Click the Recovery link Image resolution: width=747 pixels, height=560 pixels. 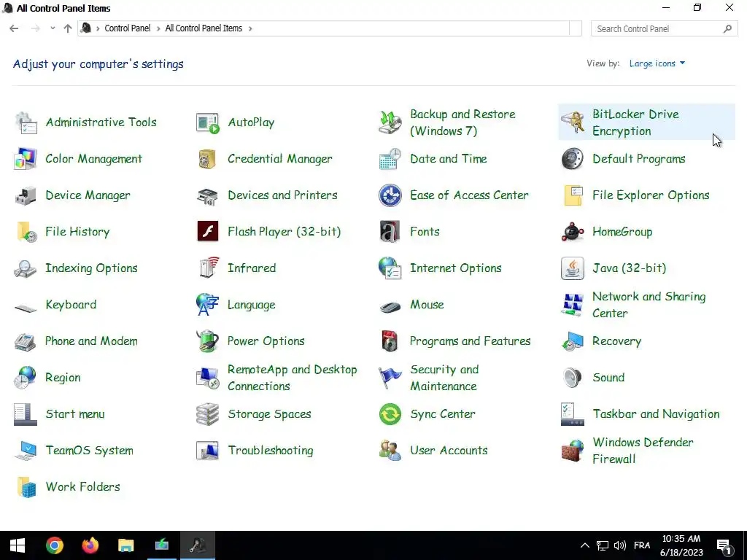[617, 341]
